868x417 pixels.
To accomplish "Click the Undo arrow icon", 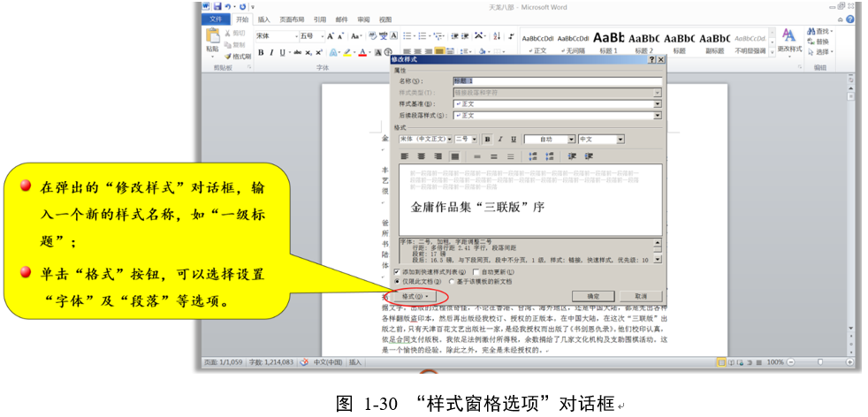I will click(229, 7).
